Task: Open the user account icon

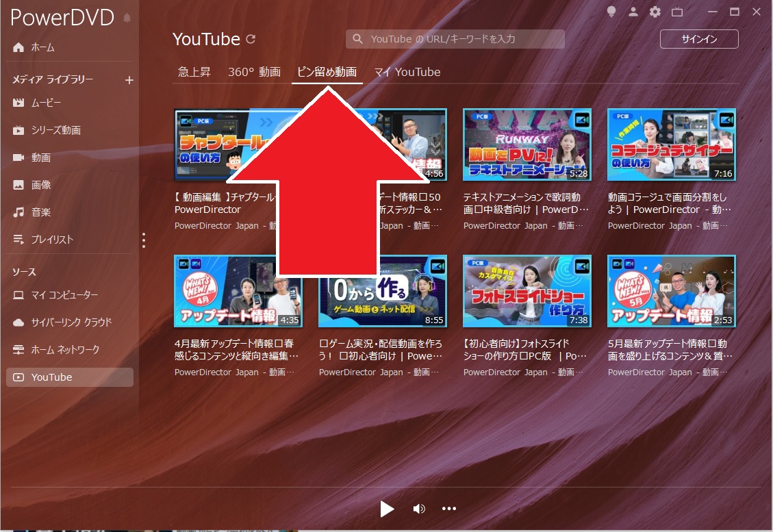Action: click(633, 12)
